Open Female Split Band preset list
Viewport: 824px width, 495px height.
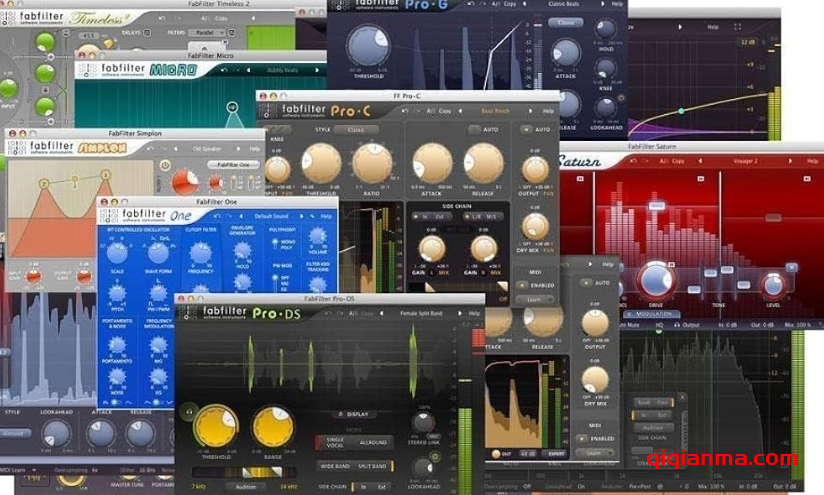point(421,313)
